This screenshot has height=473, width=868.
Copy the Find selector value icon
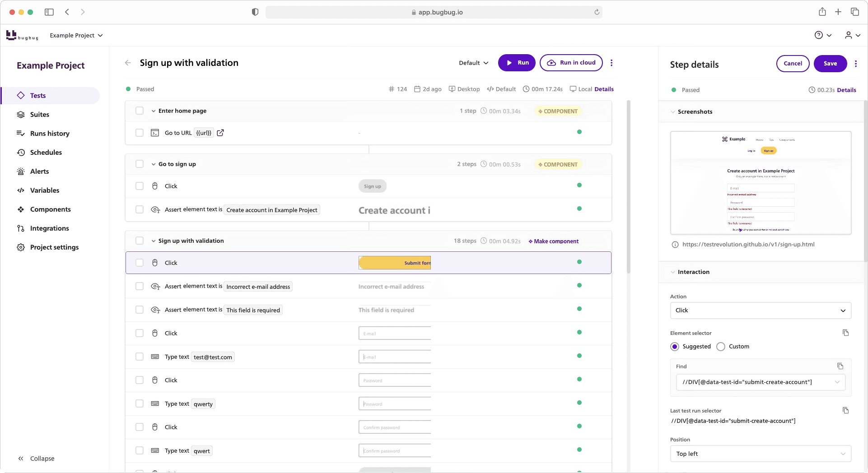(x=840, y=366)
